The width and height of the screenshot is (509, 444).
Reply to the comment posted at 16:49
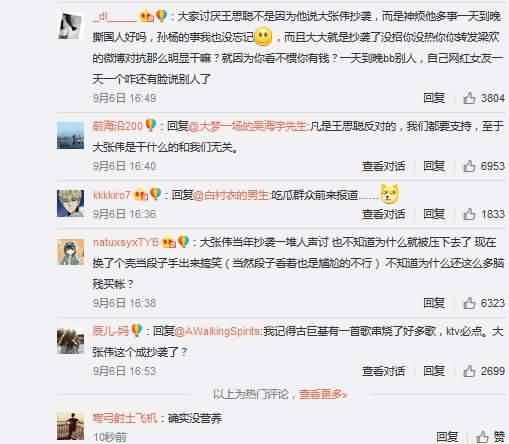[x=434, y=98]
